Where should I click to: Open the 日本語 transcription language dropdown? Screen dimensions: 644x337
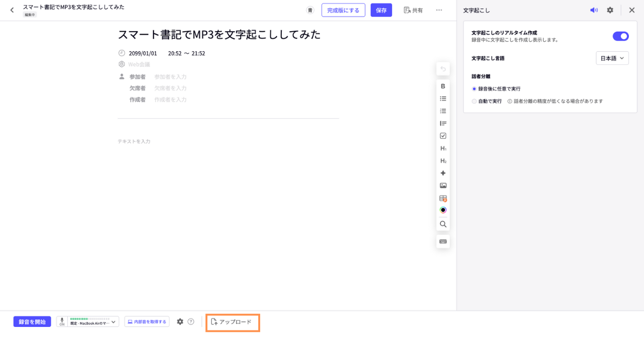click(612, 58)
